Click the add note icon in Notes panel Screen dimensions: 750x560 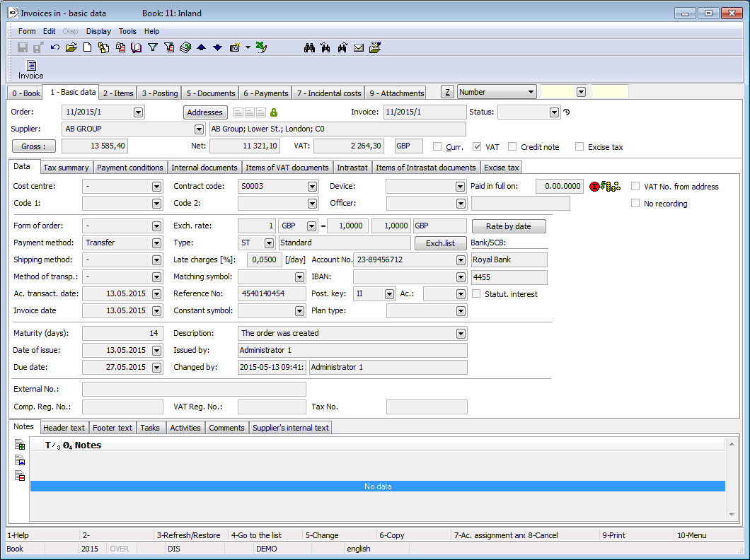click(x=20, y=445)
